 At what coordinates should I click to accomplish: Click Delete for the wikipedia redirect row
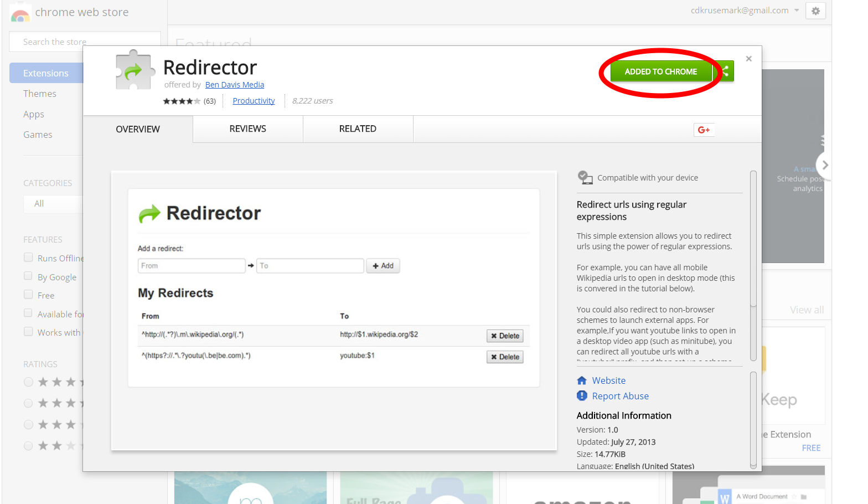[x=505, y=336]
